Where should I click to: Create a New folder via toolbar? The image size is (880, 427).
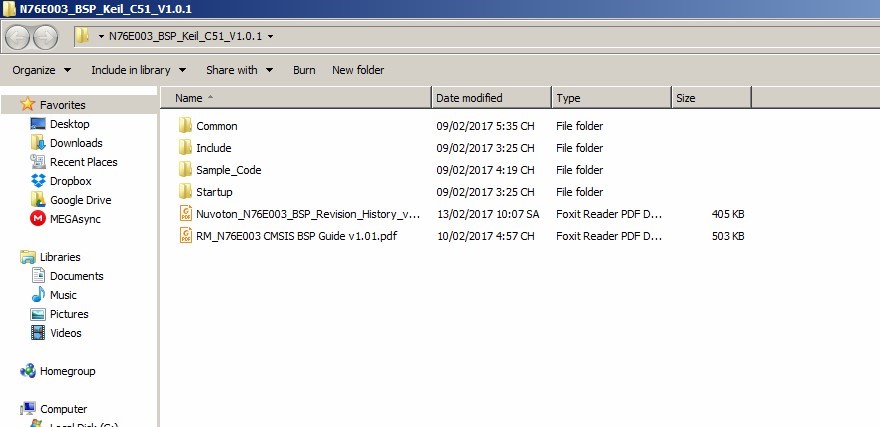(x=358, y=70)
